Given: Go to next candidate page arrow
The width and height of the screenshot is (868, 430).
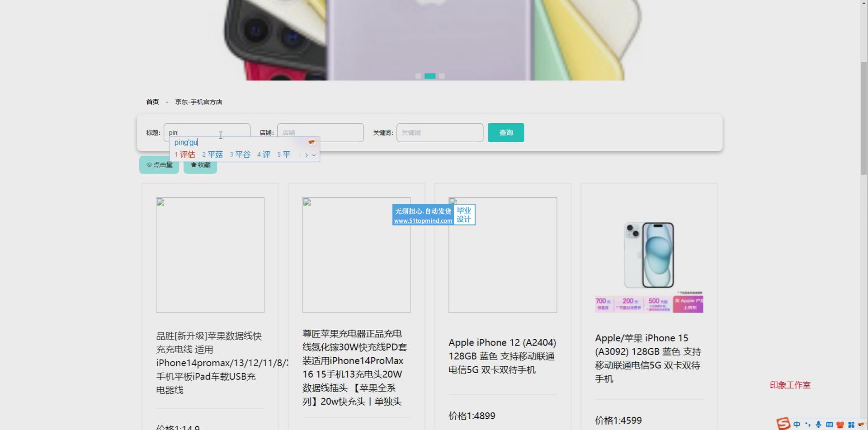Looking at the screenshot, I should click(x=307, y=155).
